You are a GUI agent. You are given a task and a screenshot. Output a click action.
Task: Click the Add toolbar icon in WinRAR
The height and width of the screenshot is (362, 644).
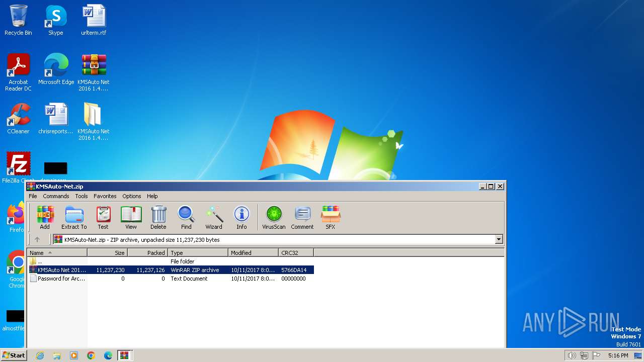[x=45, y=217]
